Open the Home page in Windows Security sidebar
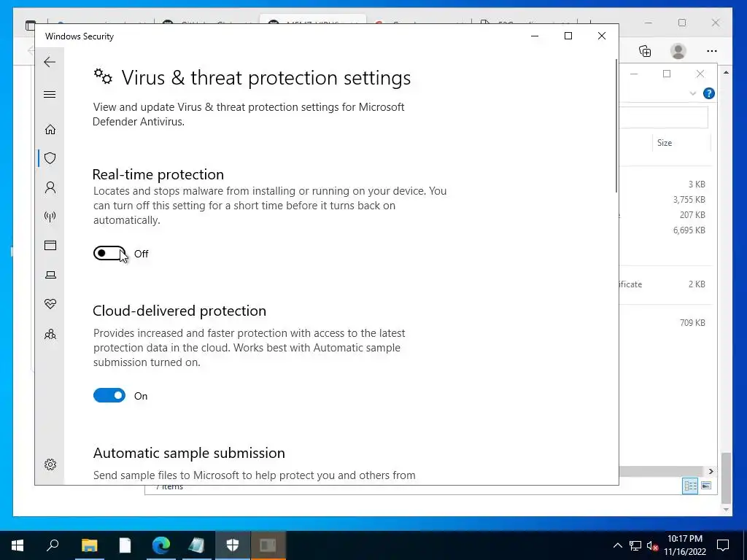The height and width of the screenshot is (560, 747). [x=50, y=130]
